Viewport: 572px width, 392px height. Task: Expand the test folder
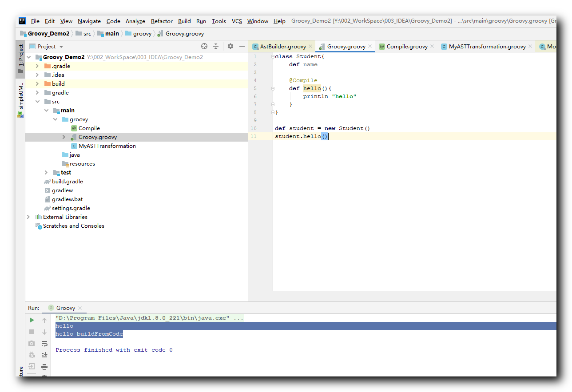point(47,173)
